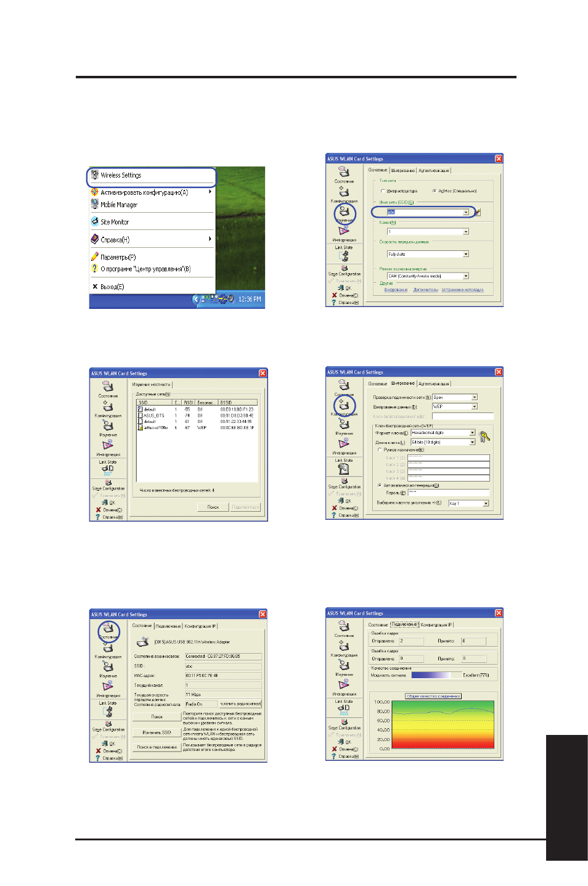Switch to Шифрование tab in Основные window

403,171
